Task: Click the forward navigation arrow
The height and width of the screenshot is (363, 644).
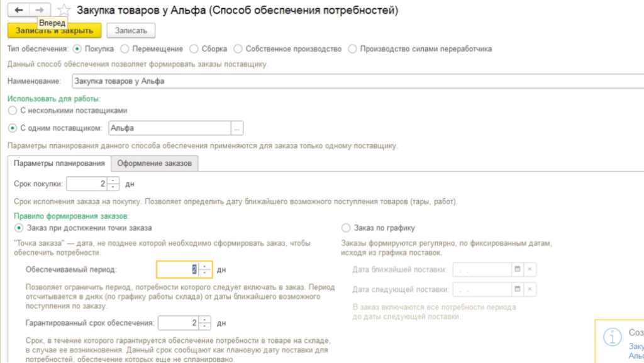Action: tap(40, 10)
